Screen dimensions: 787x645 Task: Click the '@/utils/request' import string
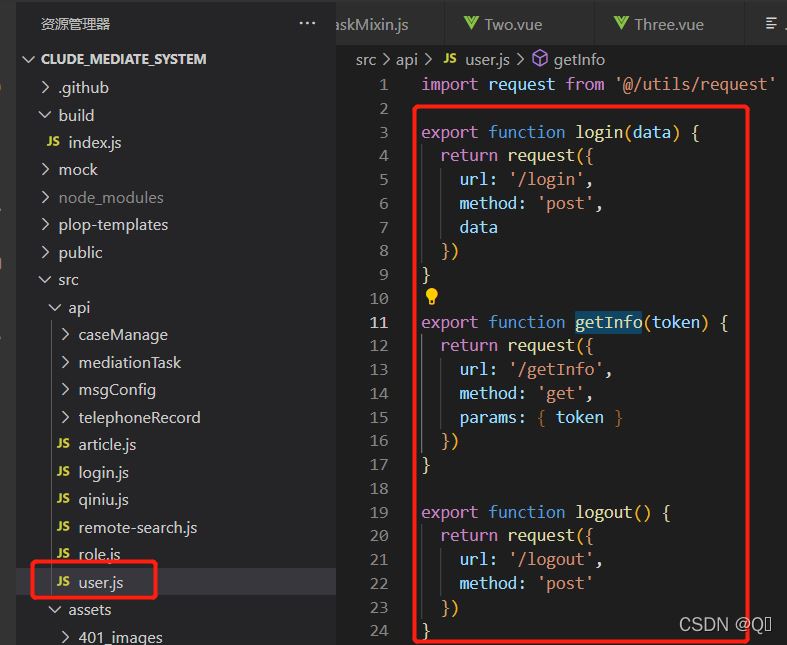coord(696,84)
